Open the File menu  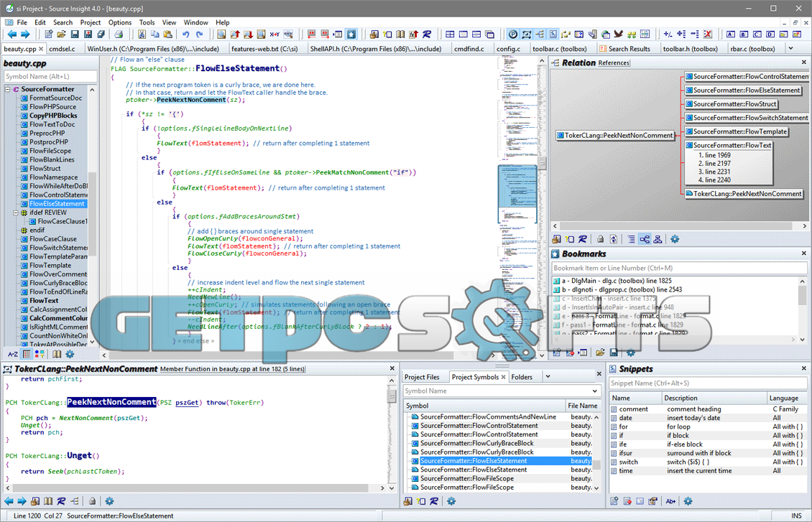(22, 22)
